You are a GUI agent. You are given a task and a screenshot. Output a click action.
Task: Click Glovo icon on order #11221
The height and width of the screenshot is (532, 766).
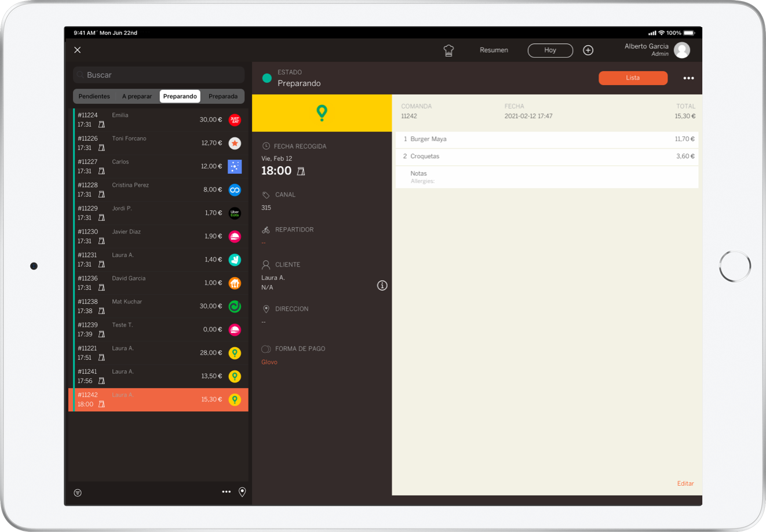235,353
